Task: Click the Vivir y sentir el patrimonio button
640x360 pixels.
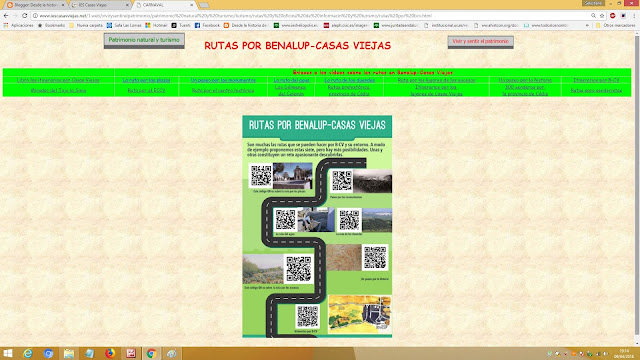Action: [x=480, y=42]
